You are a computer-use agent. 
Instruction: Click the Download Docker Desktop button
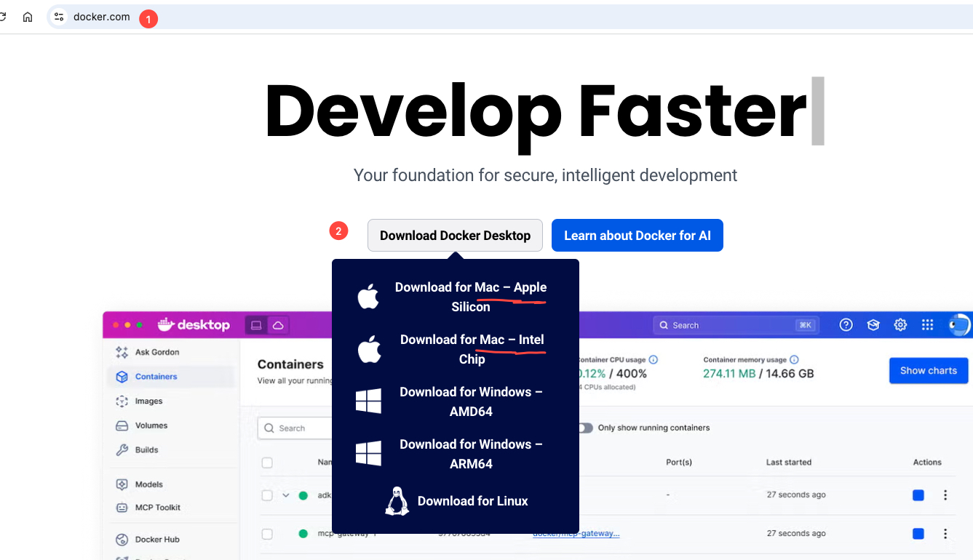pos(455,236)
